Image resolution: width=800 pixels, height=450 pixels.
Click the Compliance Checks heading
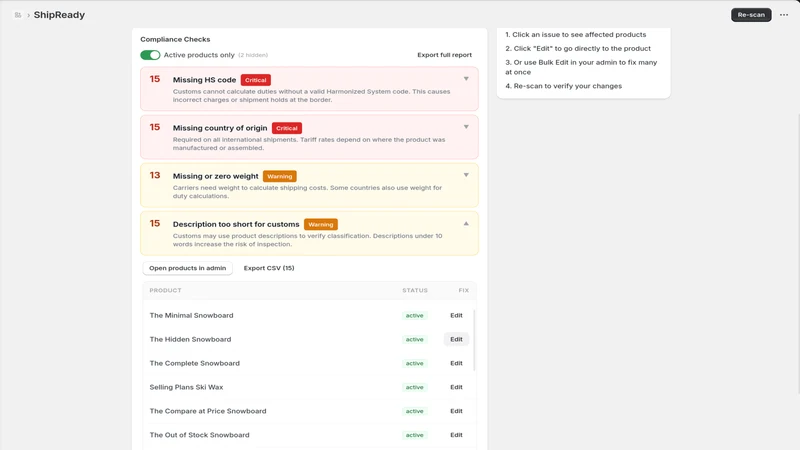[x=175, y=39]
